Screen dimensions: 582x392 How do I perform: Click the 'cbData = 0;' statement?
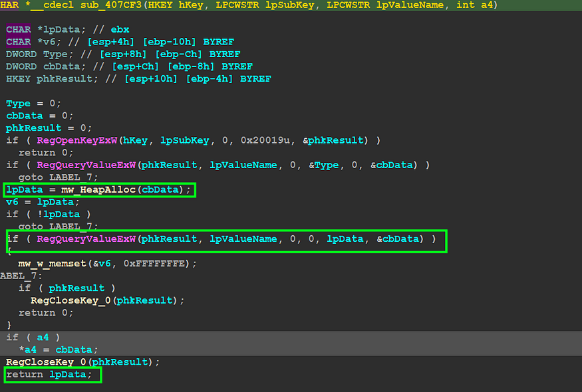(x=39, y=116)
